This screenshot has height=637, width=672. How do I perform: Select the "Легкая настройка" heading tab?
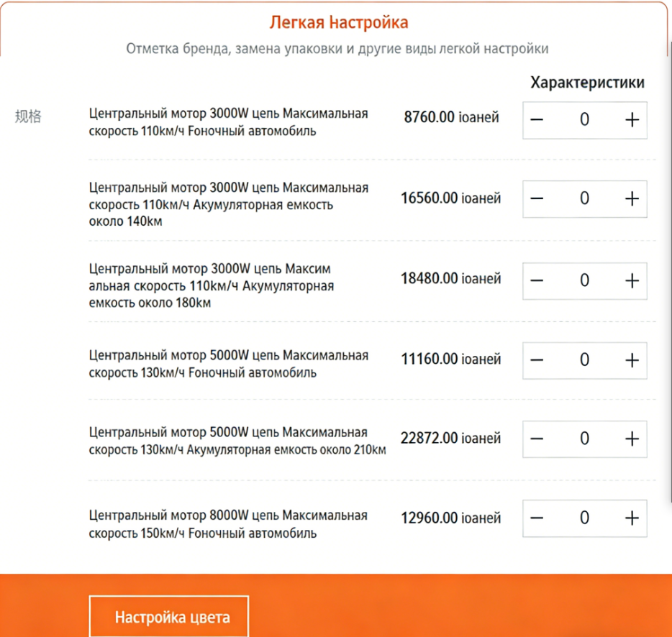(x=339, y=22)
